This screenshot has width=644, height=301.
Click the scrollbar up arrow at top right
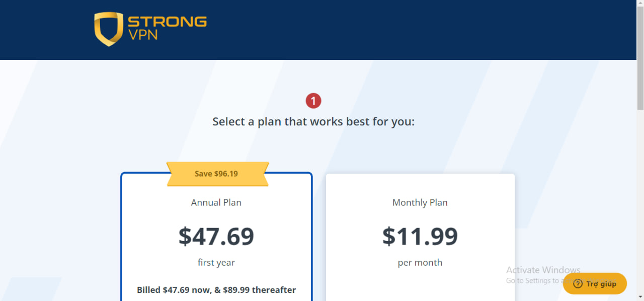coord(640,4)
